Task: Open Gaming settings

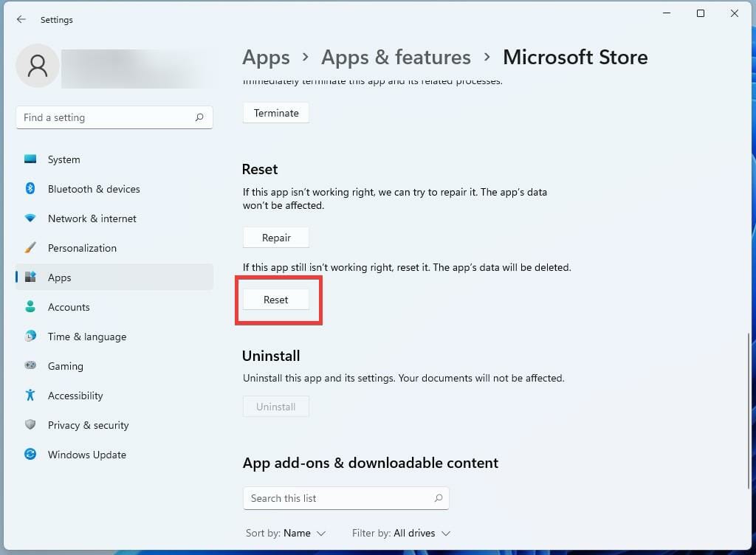Action: (x=114, y=365)
